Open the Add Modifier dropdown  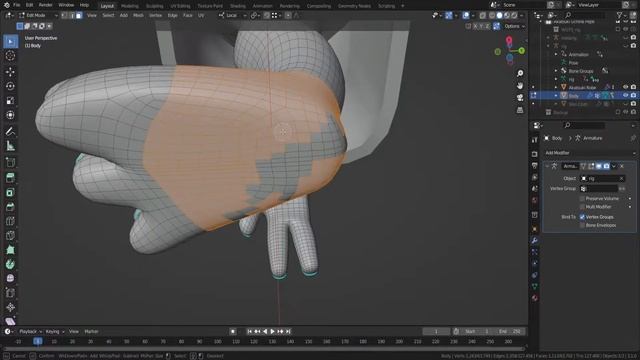590,153
